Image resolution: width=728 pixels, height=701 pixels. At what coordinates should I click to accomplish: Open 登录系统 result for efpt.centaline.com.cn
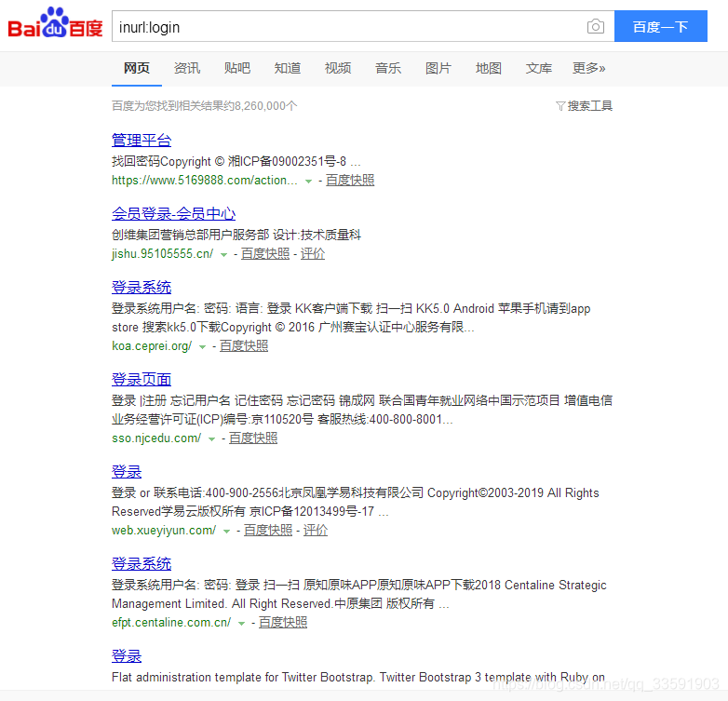click(x=142, y=564)
